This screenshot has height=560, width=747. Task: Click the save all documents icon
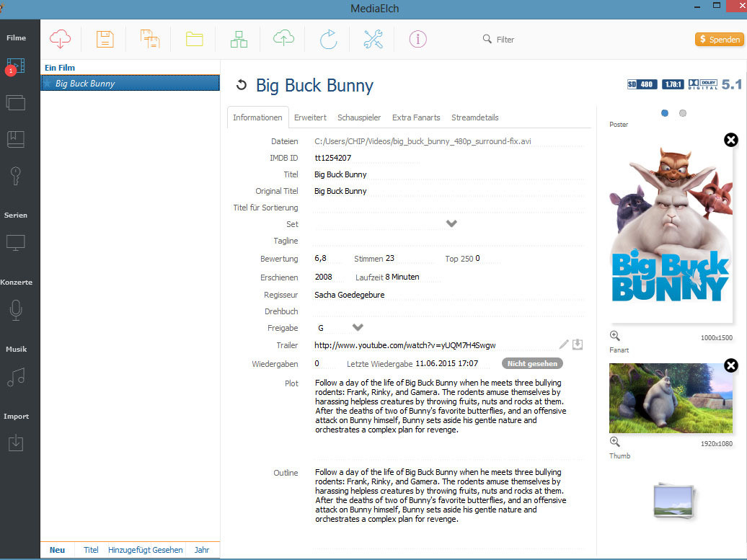(x=149, y=39)
